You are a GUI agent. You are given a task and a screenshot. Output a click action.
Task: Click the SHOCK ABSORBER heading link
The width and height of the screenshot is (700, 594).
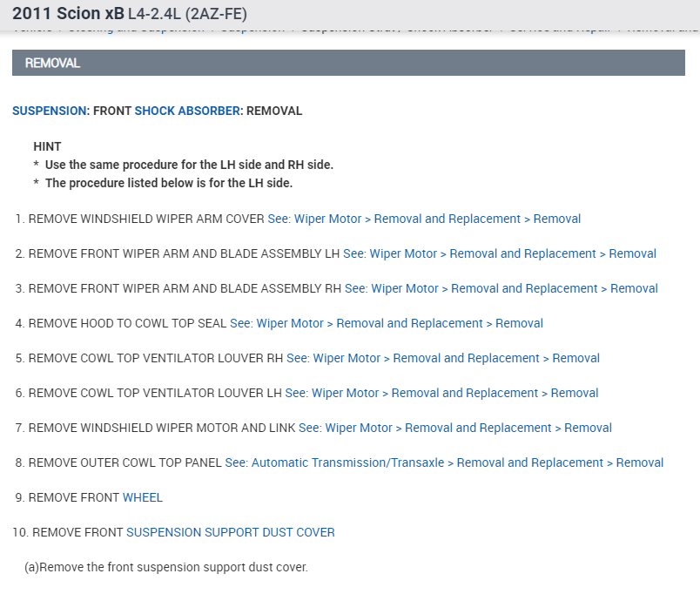[187, 111]
